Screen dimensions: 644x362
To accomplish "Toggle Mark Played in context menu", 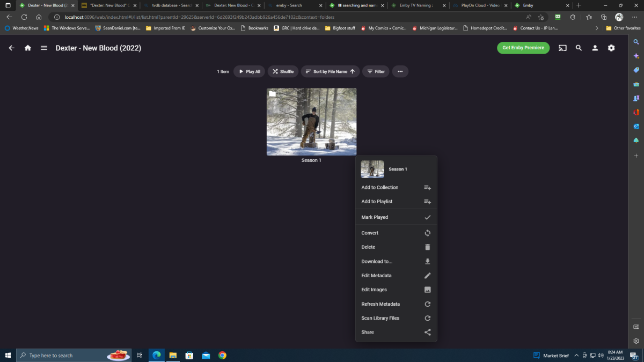I will pos(396,217).
